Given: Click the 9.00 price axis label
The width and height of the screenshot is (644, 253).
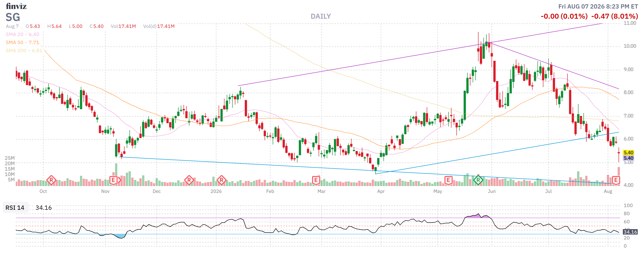Looking at the screenshot, I should click(628, 70).
